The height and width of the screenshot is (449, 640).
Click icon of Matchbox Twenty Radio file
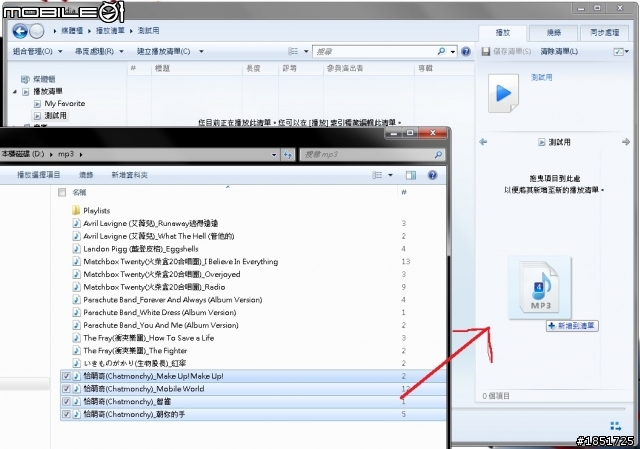coord(76,287)
